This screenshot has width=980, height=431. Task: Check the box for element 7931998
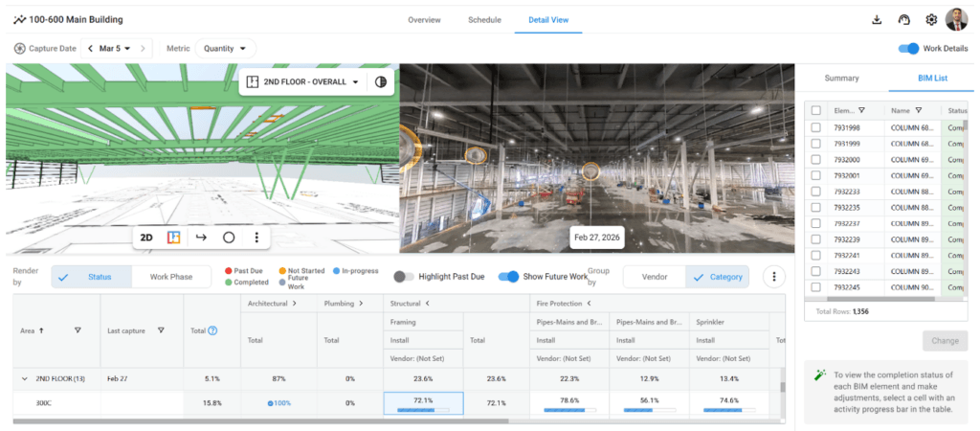click(x=816, y=127)
